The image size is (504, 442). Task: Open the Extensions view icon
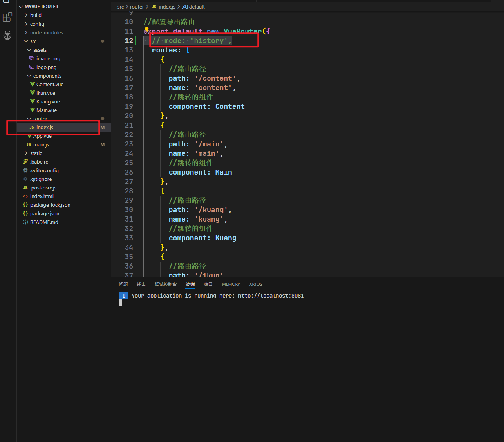click(7, 17)
